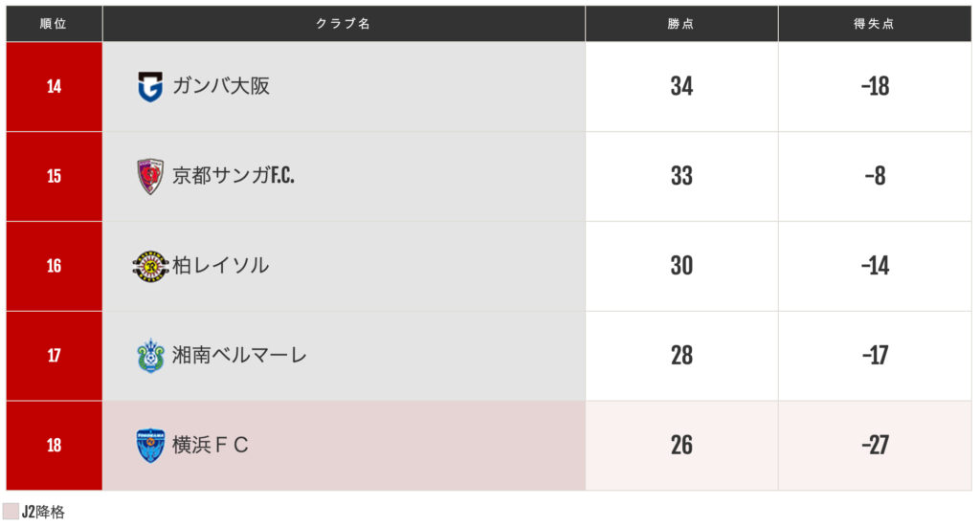
Task: Sort by the 勝点 column header
Action: [681, 24]
